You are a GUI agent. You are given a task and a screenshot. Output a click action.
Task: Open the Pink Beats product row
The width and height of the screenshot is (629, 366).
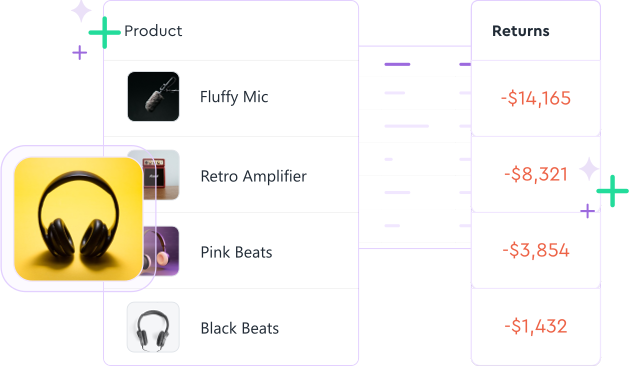pyautogui.click(x=231, y=251)
